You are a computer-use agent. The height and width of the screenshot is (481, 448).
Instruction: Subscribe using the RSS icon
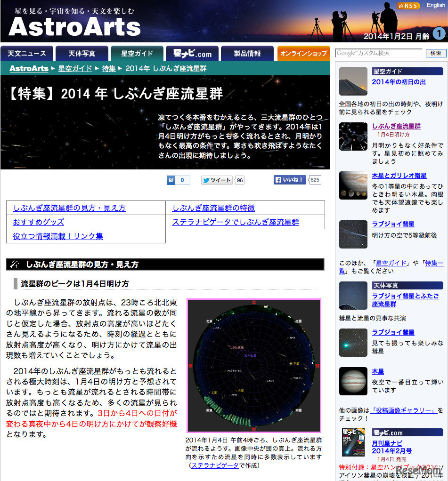408,6
